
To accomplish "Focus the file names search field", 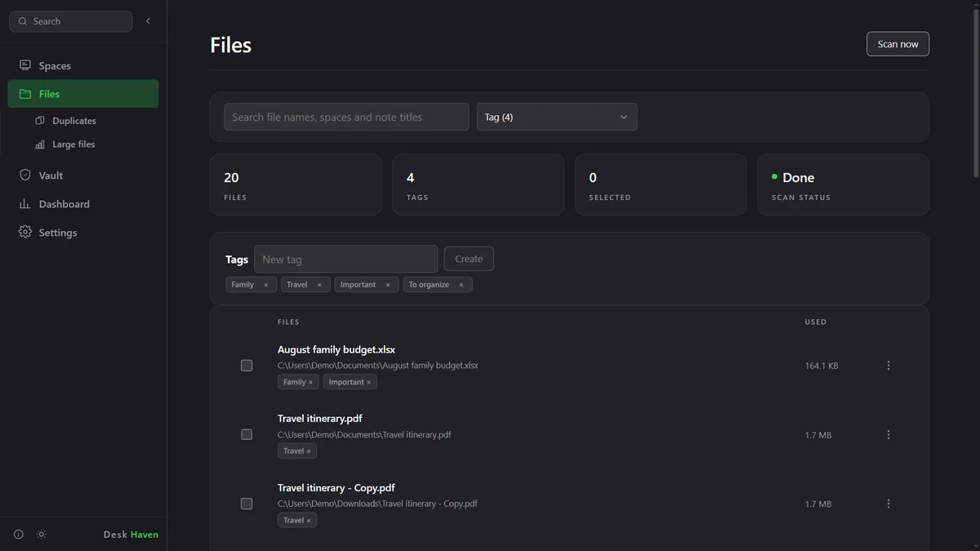I will click(x=346, y=117).
